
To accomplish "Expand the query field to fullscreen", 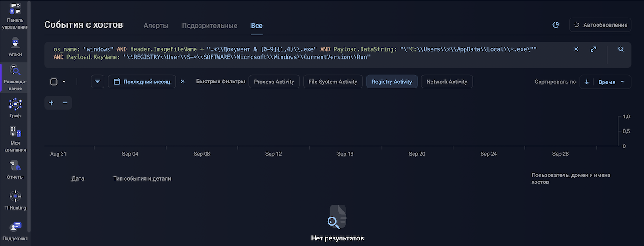I will [593, 49].
